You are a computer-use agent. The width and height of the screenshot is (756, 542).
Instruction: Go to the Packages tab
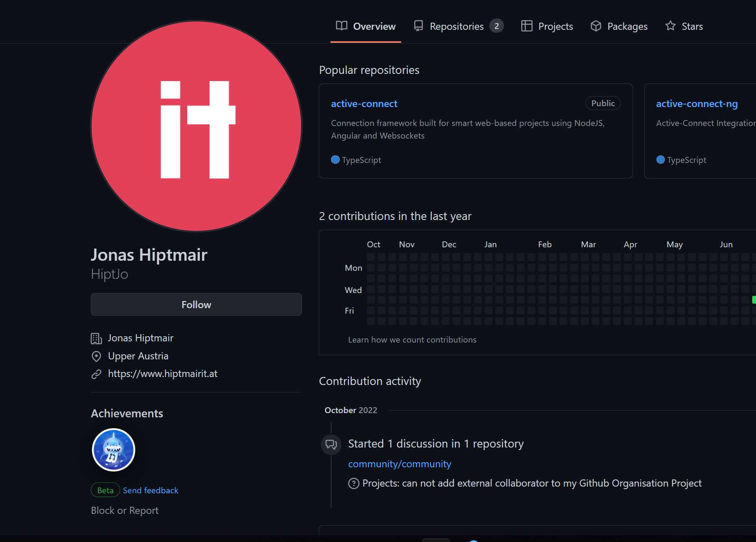[619, 26]
